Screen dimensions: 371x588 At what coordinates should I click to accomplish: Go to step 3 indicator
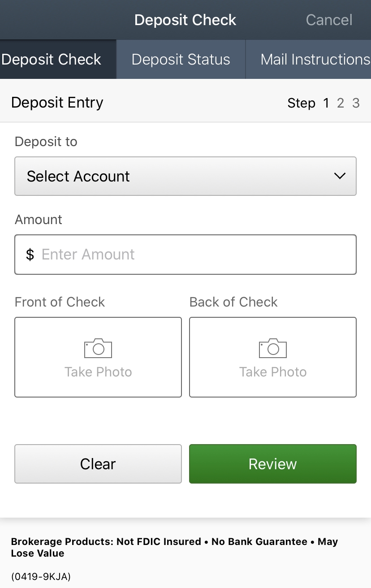click(x=356, y=103)
